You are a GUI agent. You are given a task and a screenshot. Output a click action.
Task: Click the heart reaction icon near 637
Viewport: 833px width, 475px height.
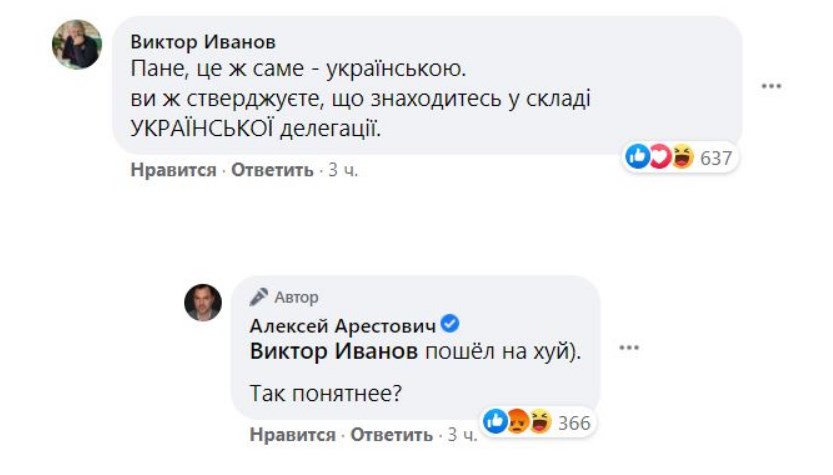click(x=660, y=157)
